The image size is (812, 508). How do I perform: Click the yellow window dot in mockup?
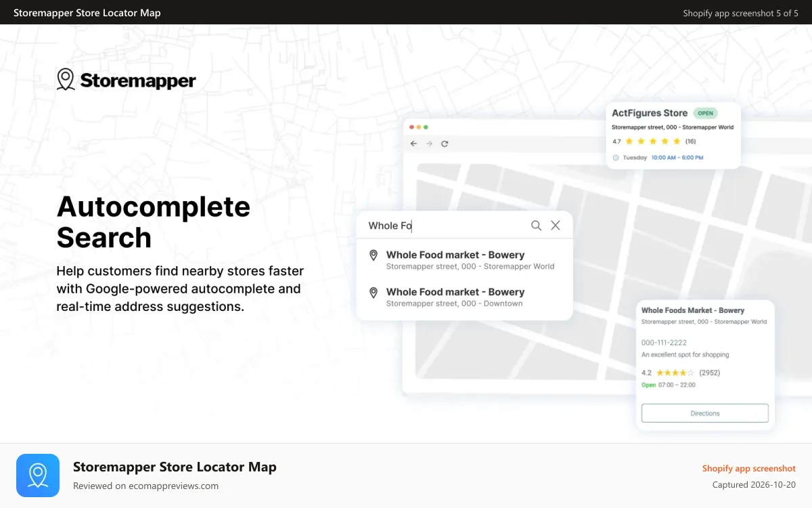point(419,127)
